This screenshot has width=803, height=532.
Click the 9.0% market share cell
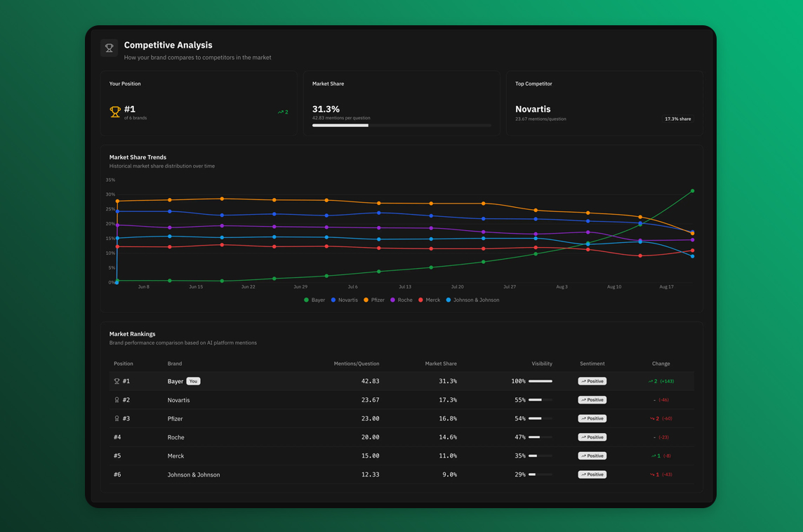[x=450, y=474]
